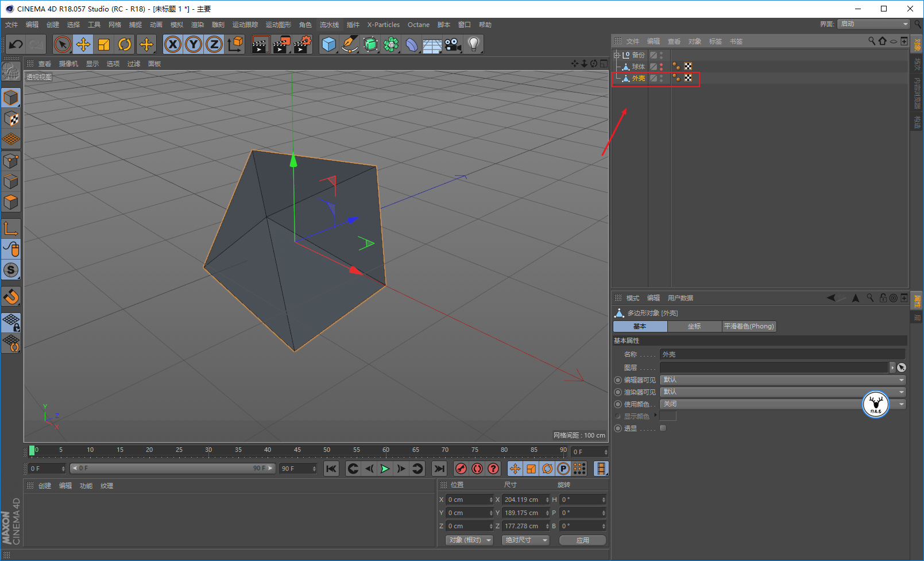Image resolution: width=924 pixels, height=561 pixels.
Task: Click the MoGraph cloner array icon
Action: 391,44
